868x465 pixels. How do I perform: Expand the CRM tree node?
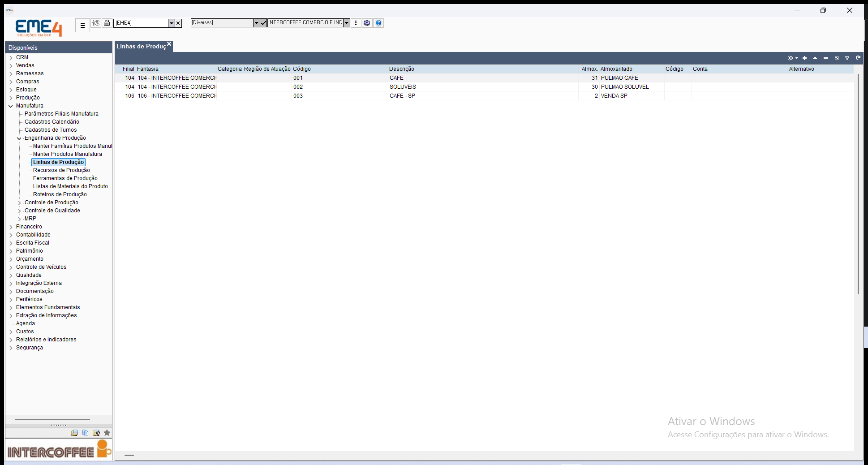click(11, 58)
